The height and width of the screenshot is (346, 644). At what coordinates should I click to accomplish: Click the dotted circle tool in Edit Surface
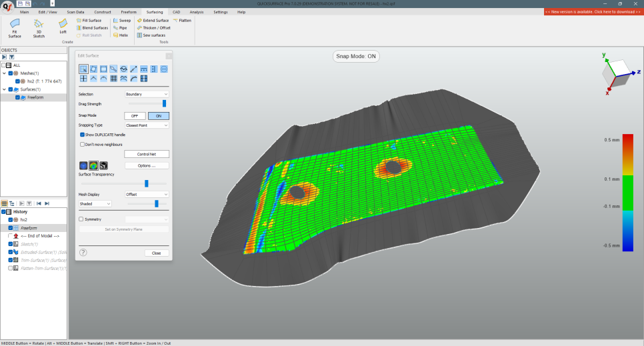(164, 69)
